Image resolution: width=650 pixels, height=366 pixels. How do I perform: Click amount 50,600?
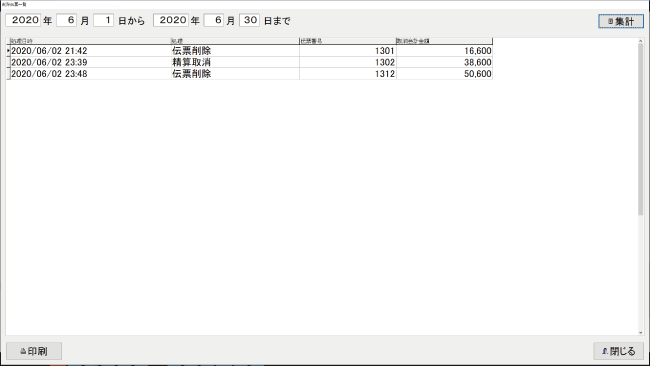444,74
